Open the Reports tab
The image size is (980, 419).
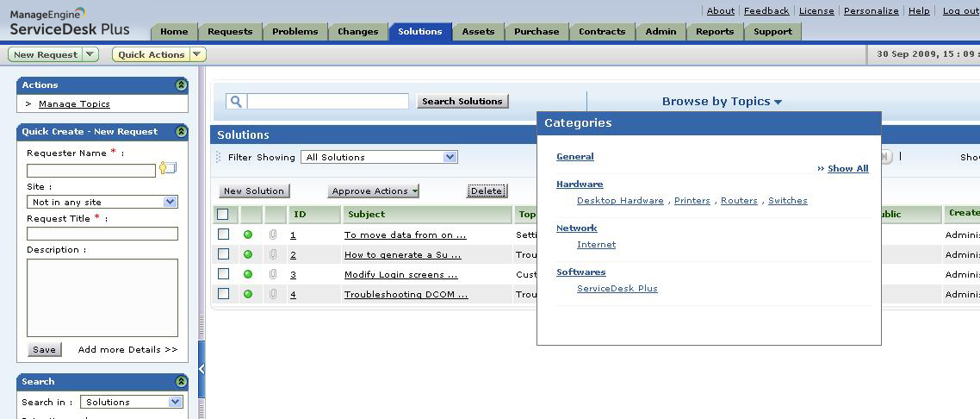[715, 31]
